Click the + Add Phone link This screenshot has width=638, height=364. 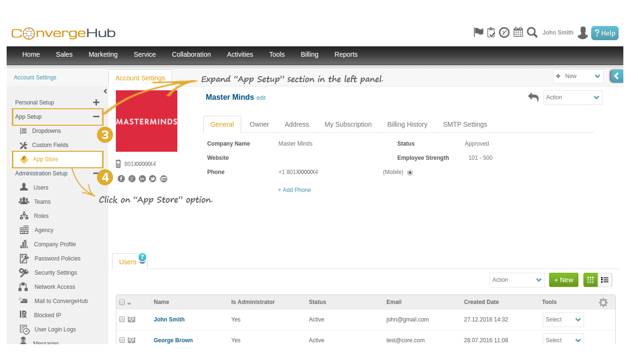[x=295, y=190]
